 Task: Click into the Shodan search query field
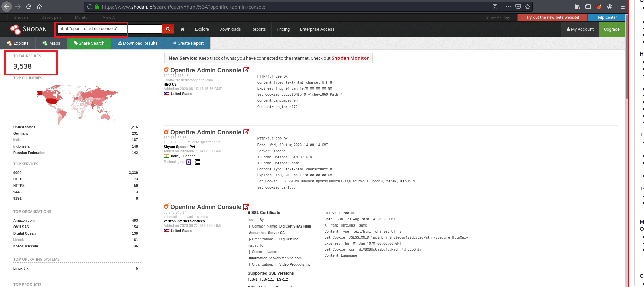[x=110, y=29]
